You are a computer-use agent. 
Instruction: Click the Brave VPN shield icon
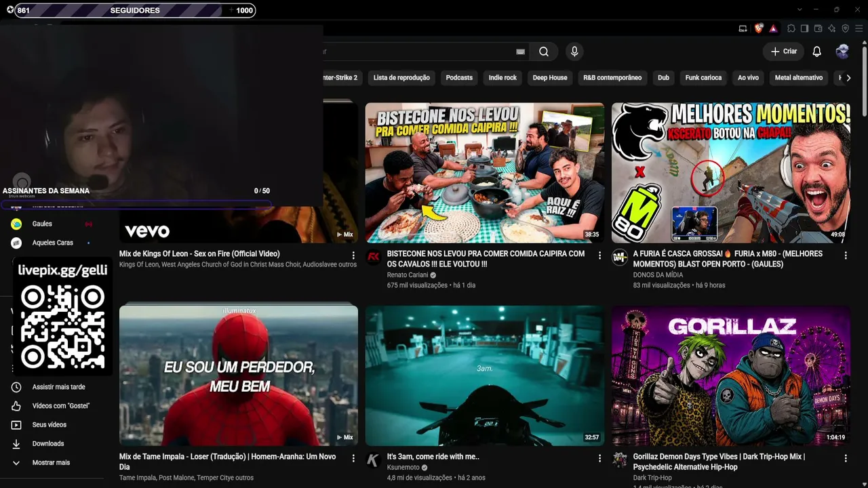(845, 28)
